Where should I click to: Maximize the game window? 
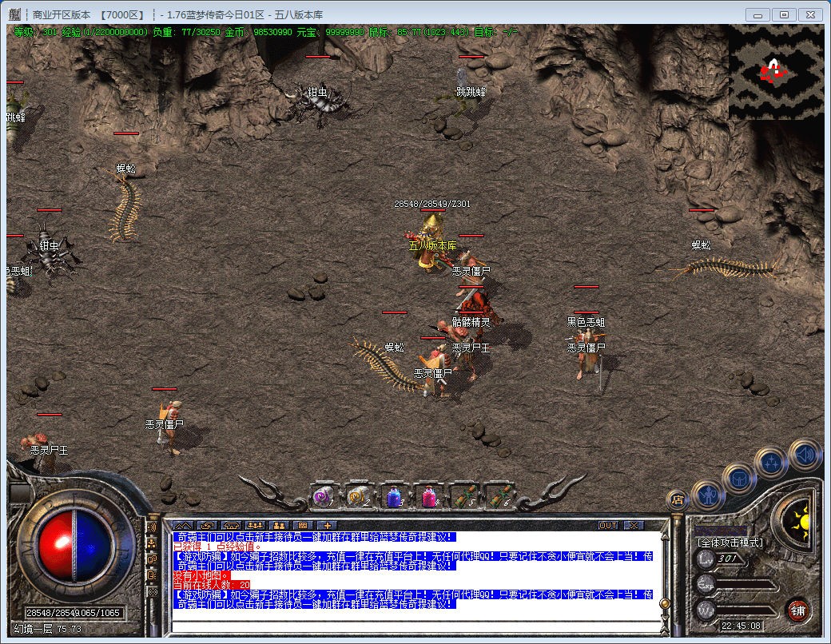[784, 15]
